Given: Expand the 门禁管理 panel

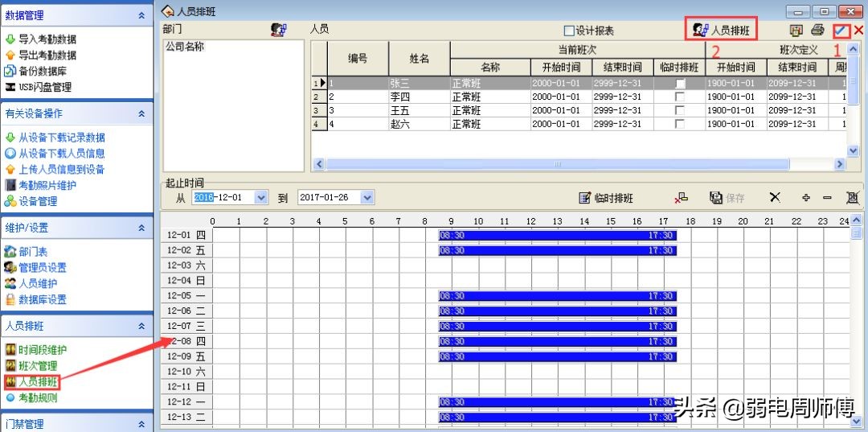Looking at the screenshot, I should tap(141, 424).
